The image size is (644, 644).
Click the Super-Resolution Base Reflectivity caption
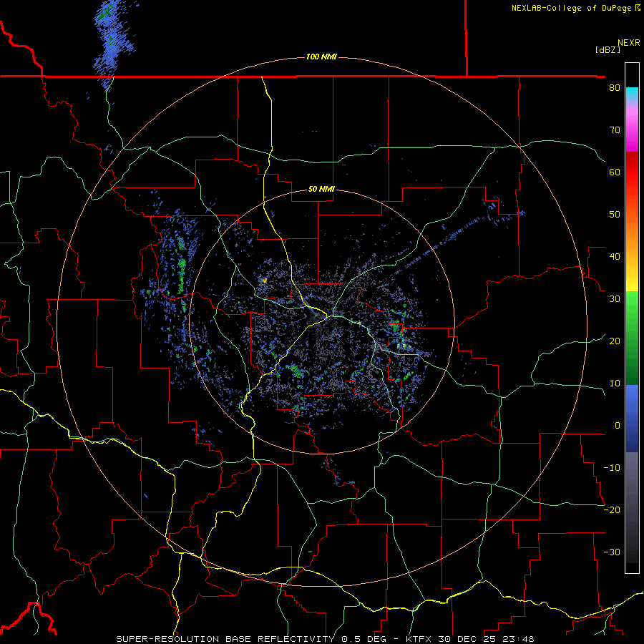225,639
